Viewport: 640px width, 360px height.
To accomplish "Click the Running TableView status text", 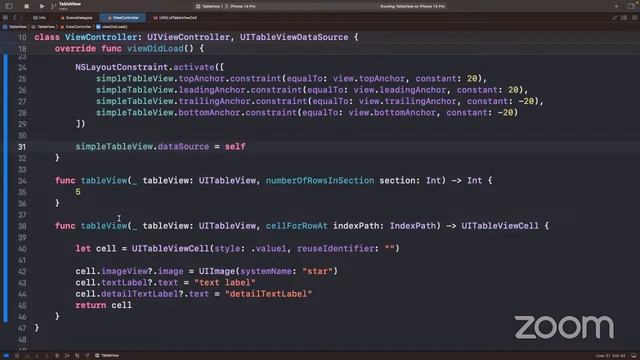I will [x=412, y=6].
